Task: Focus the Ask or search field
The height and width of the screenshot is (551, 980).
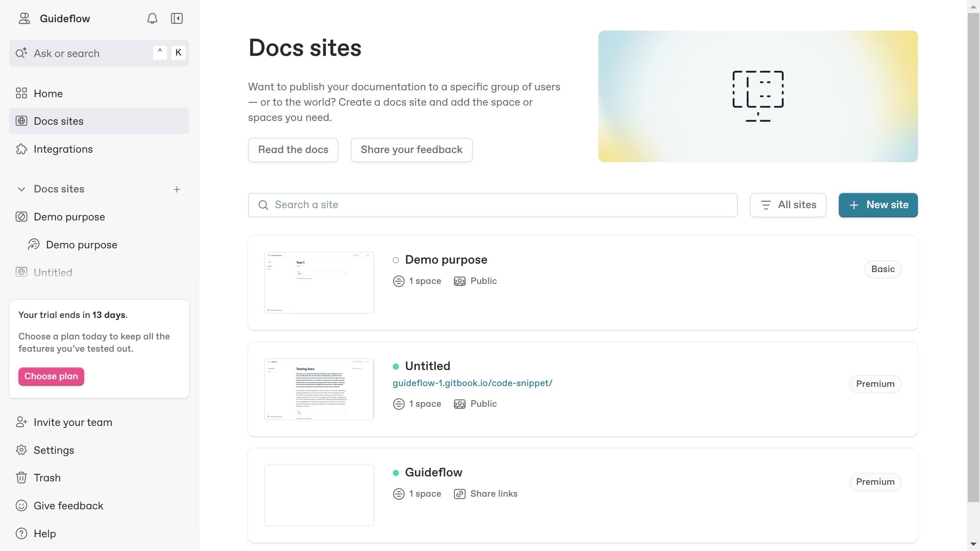Action: coord(99,53)
